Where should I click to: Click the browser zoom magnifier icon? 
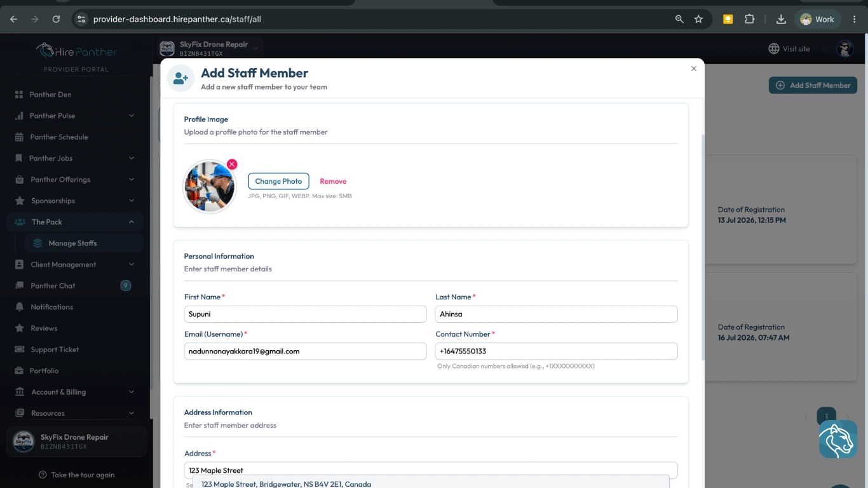[x=679, y=19]
